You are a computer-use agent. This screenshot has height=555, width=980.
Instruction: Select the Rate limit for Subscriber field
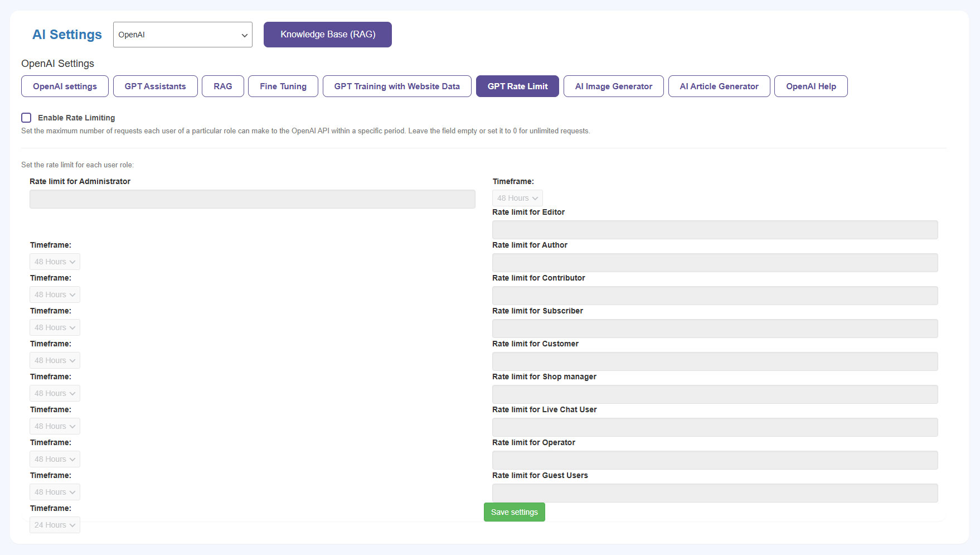coord(714,329)
